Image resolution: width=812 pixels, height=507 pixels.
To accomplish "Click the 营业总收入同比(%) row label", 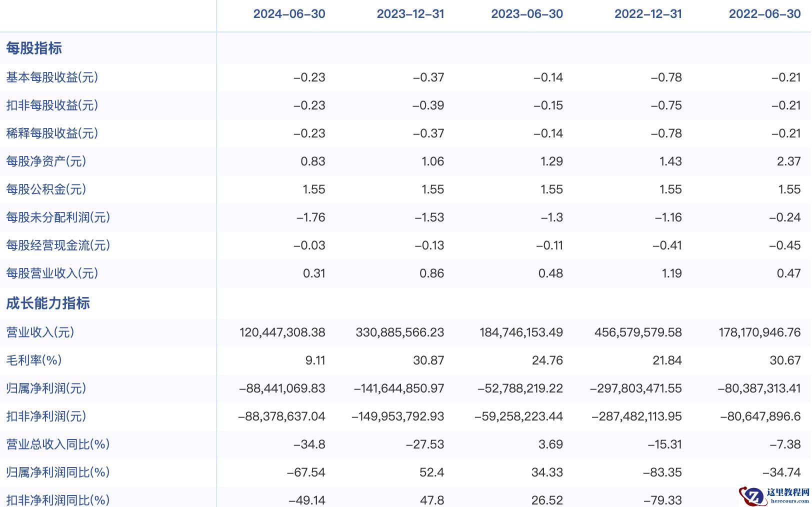I will pos(58,444).
